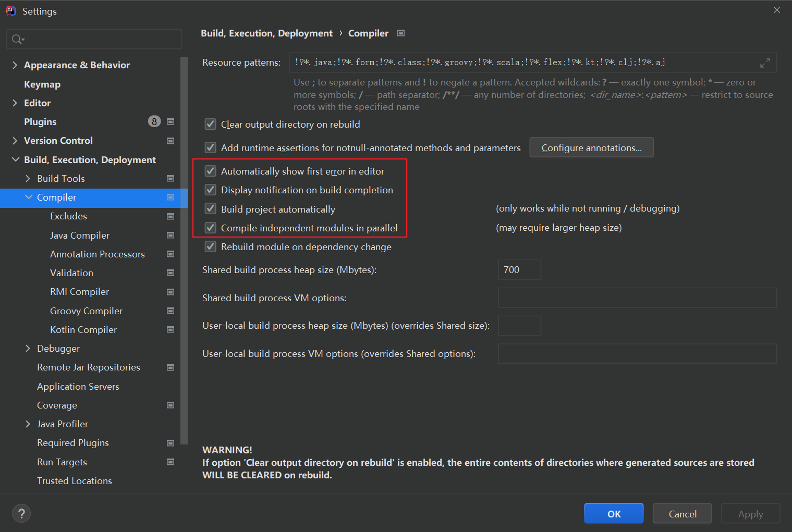Select Excludes under Compiler

pyautogui.click(x=68, y=216)
